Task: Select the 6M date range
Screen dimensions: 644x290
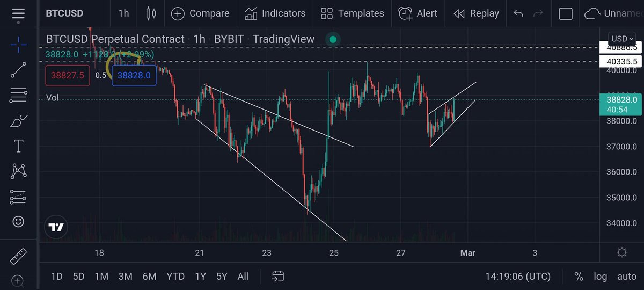Action: coord(149,277)
